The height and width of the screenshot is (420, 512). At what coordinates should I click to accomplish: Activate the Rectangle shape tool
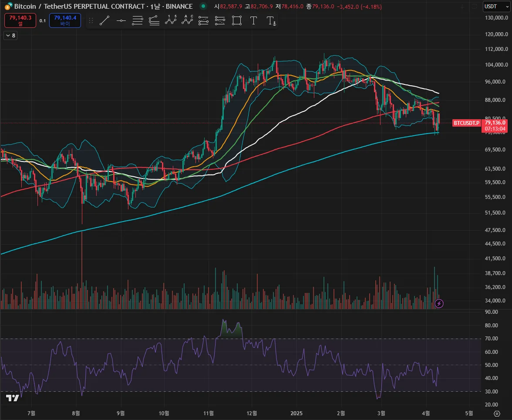[x=236, y=20]
